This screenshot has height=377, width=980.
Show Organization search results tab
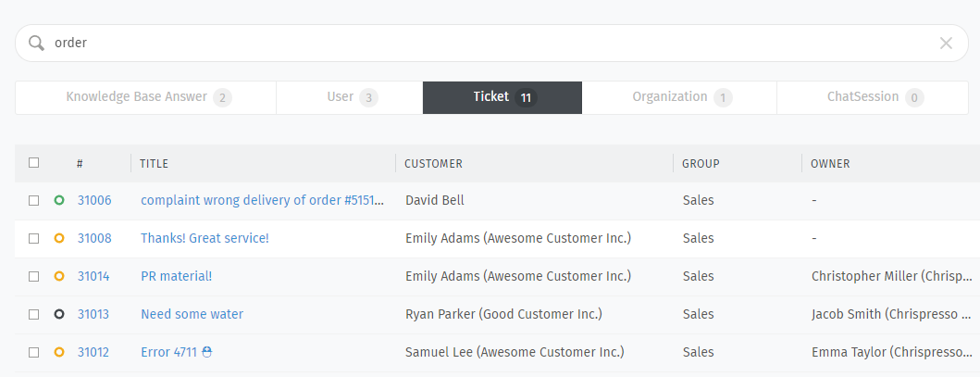(x=679, y=97)
